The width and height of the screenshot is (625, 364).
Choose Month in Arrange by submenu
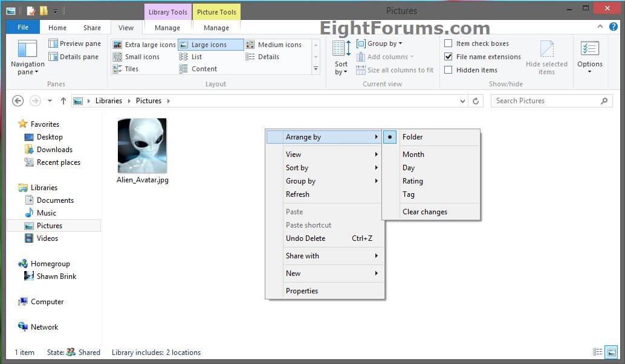coord(413,155)
